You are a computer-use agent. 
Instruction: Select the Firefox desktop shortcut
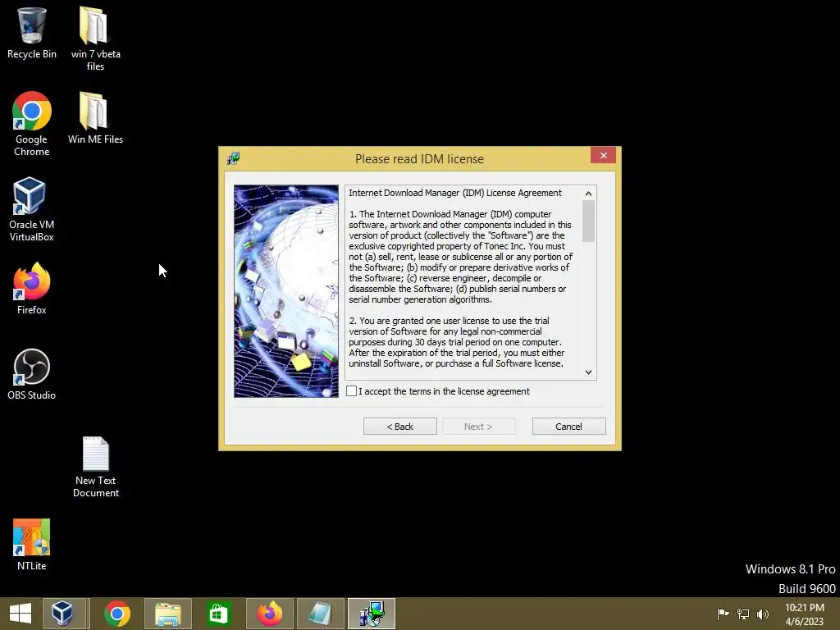(32, 289)
